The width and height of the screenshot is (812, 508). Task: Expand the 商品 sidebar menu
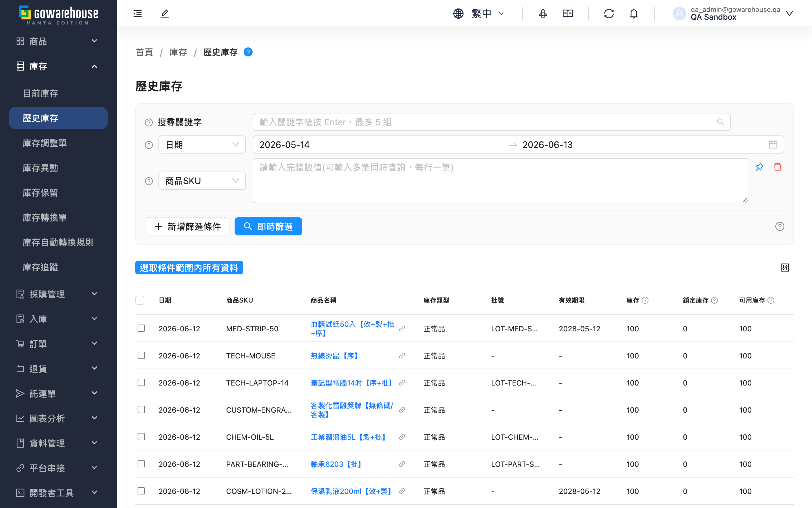coord(58,41)
